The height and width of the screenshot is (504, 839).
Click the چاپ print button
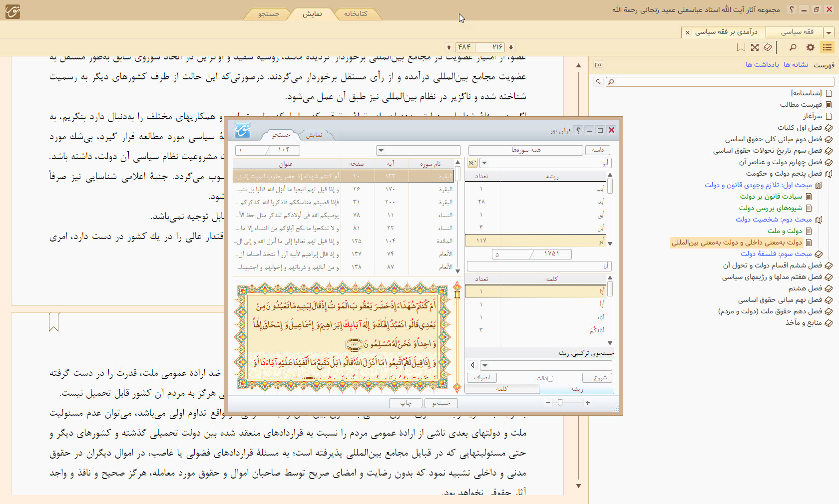tap(406, 403)
